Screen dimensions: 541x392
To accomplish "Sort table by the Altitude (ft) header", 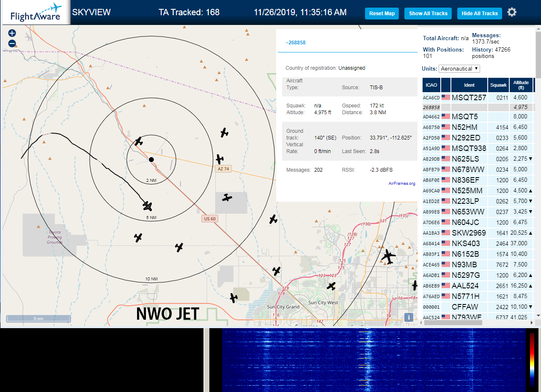I will point(521,85).
